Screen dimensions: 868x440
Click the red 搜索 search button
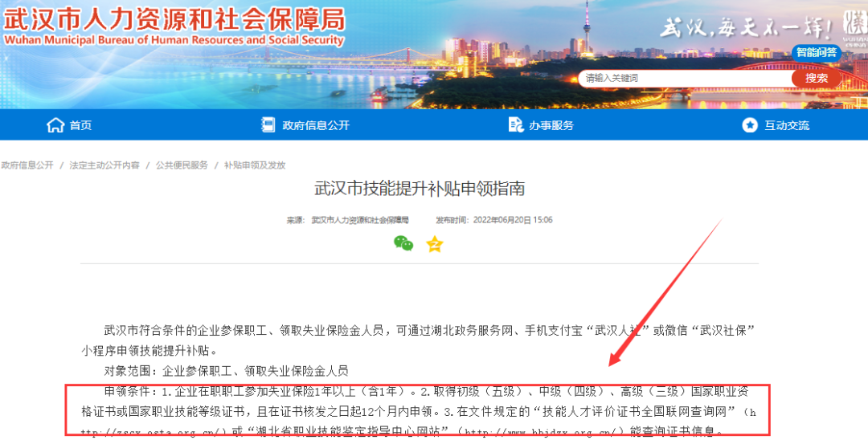[x=816, y=79]
